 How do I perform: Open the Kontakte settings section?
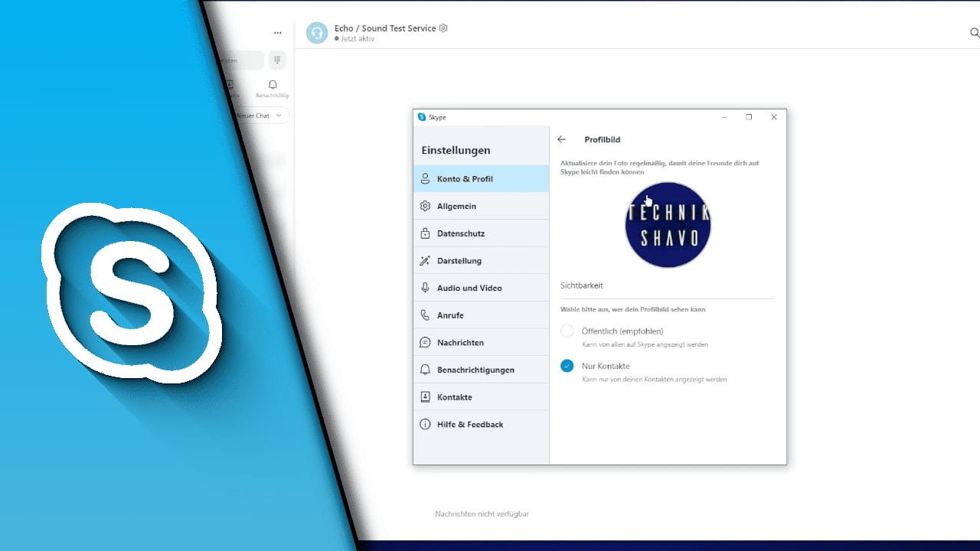481,397
